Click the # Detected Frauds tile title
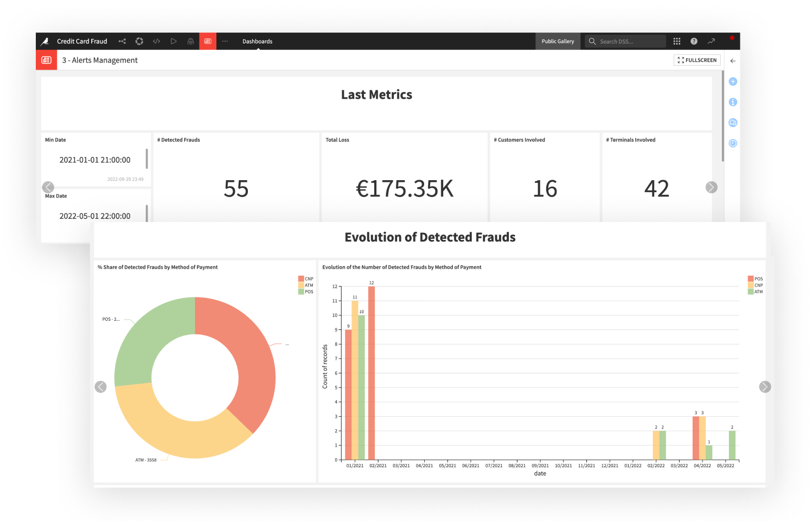Image resolution: width=812 pixels, height=521 pixels. (x=178, y=140)
